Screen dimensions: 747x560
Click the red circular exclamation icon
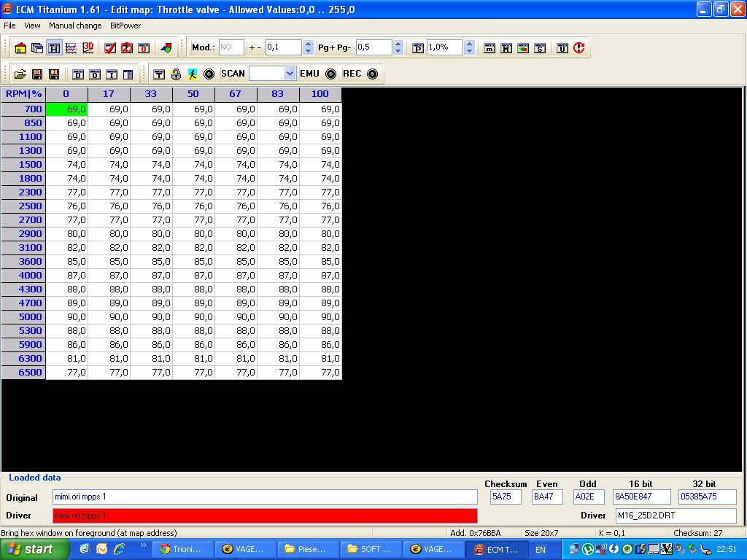click(x=578, y=48)
